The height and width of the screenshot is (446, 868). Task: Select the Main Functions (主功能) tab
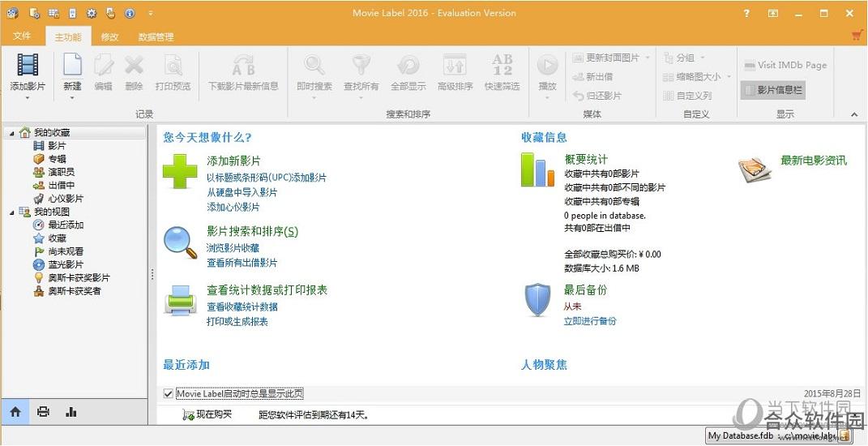point(68,36)
